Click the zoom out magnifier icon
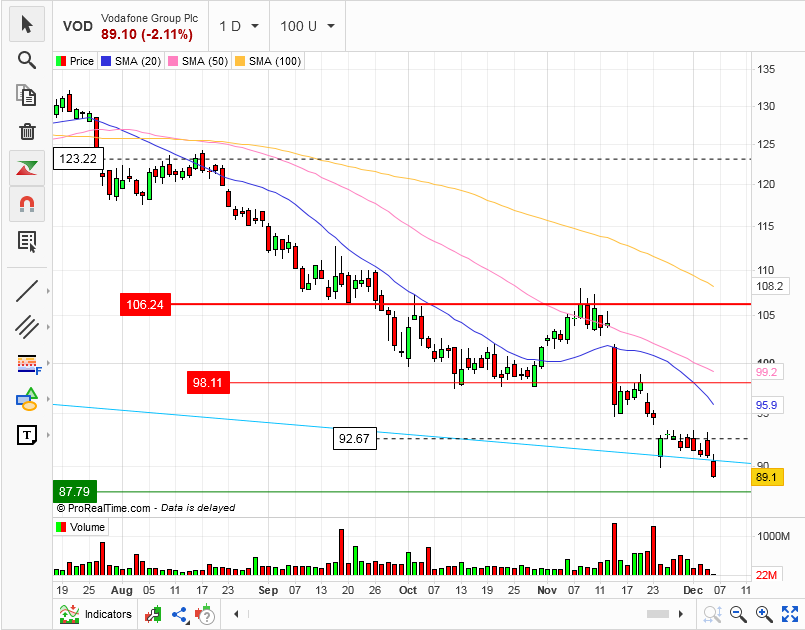 click(738, 614)
